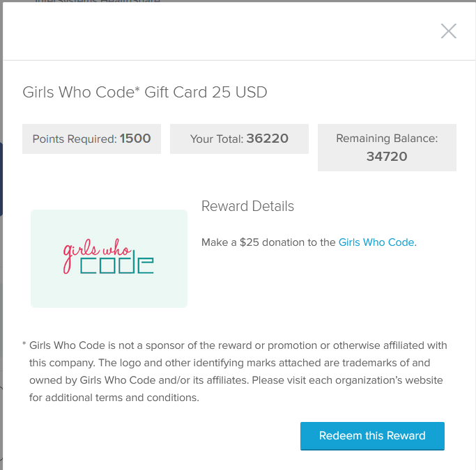Viewport: 476px width, 470px height.
Task: Click the 'Points Required:' label
Action: coord(75,139)
